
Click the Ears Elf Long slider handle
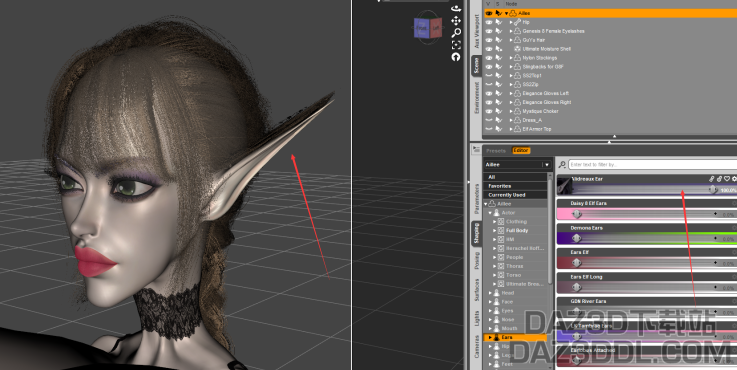pyautogui.click(x=577, y=287)
